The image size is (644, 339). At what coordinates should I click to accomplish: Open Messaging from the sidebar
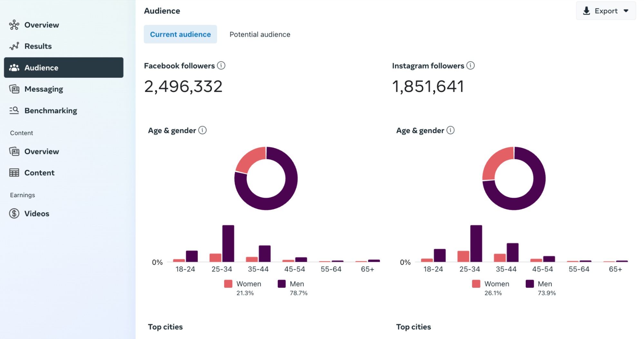click(43, 89)
